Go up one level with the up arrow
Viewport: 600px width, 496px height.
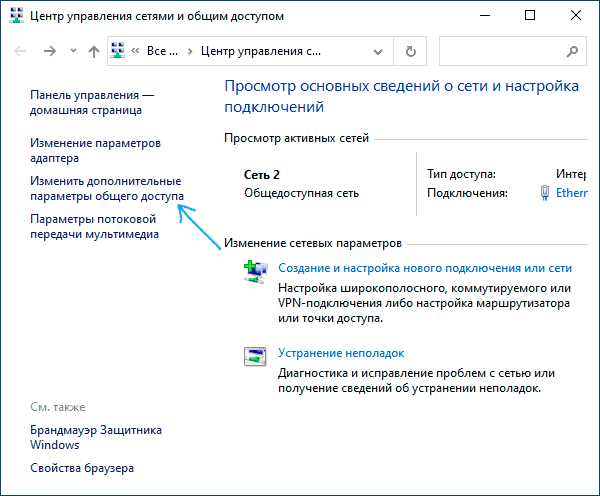tap(94, 51)
